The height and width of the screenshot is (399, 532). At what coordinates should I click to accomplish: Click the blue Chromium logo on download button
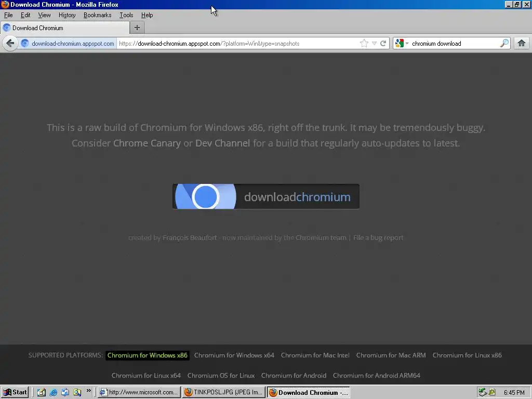[206, 196]
